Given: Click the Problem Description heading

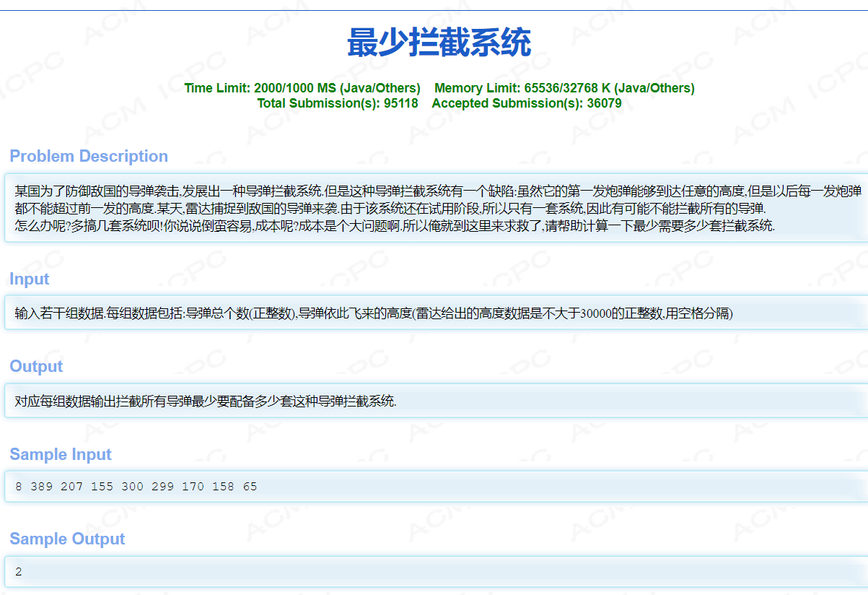Looking at the screenshot, I should tap(89, 157).
